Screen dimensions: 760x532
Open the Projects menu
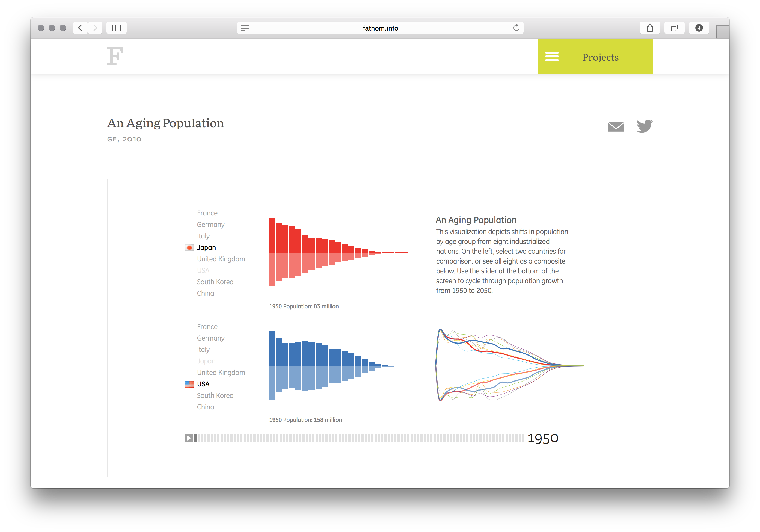(x=600, y=57)
